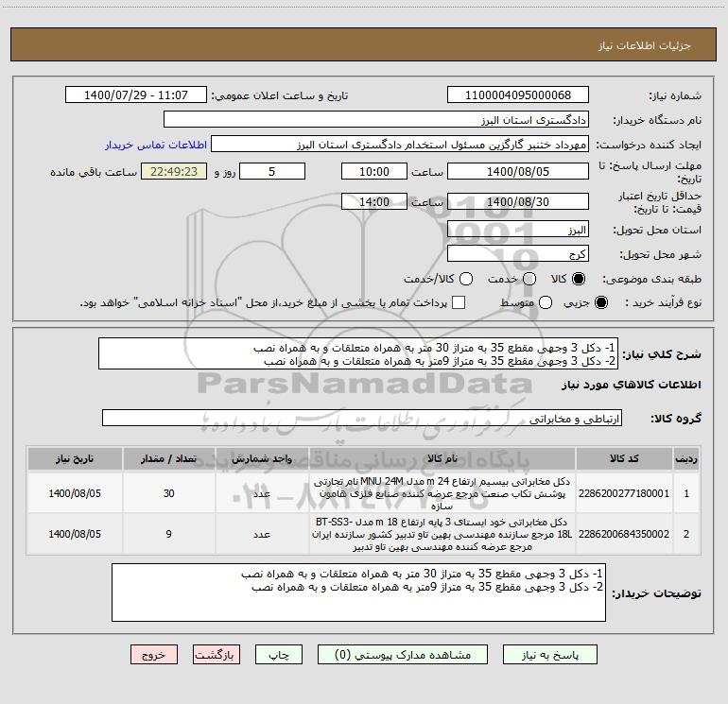728x704 pixels.
Task: Select the کالا radio button
Action: click(x=579, y=279)
